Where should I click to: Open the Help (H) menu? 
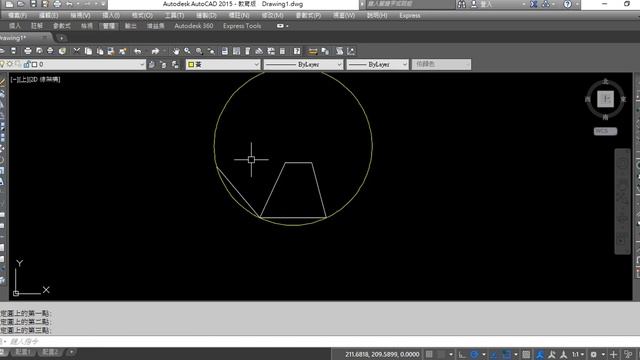377,16
